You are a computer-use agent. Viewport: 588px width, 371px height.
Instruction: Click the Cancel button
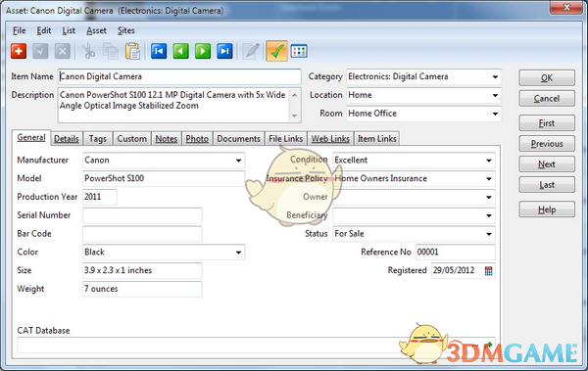[547, 99]
